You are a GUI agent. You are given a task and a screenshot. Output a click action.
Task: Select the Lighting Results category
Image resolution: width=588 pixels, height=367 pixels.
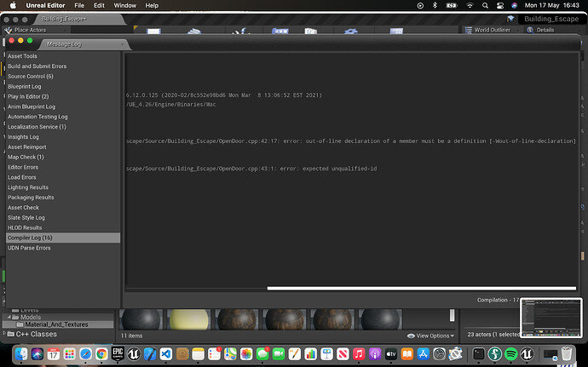click(63, 187)
